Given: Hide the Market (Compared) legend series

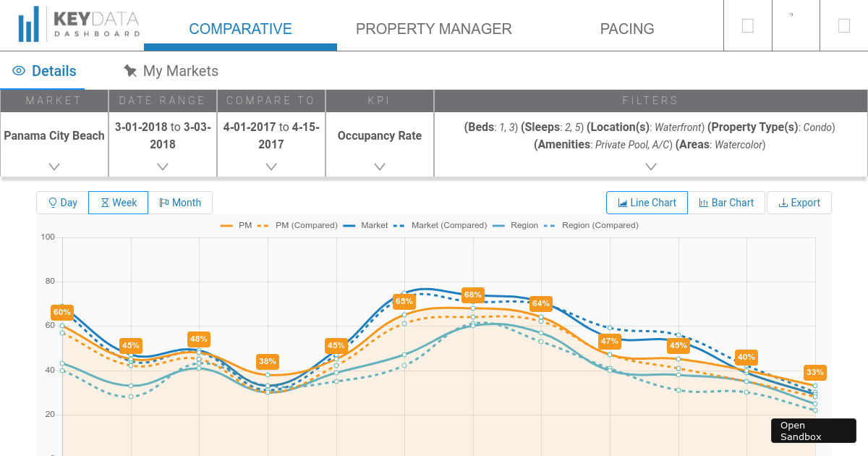Looking at the screenshot, I should [441, 225].
